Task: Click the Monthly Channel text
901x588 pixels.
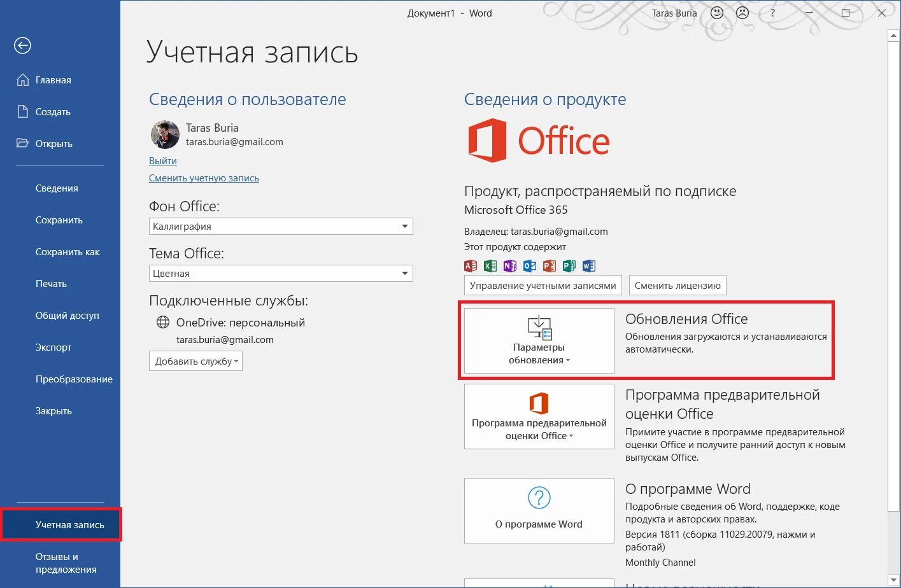Action: 660,563
